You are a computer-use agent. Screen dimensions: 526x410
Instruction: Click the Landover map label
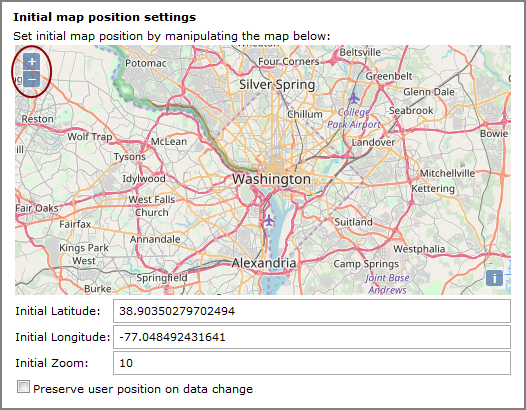point(373,143)
